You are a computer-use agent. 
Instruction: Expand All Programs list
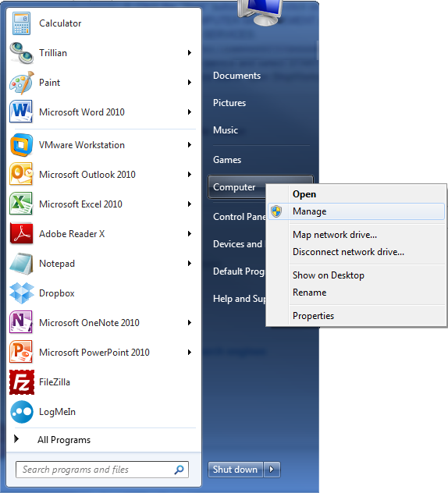point(52,439)
